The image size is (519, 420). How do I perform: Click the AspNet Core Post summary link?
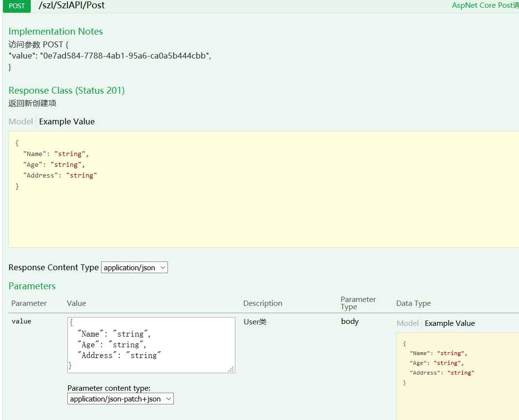point(485,5)
